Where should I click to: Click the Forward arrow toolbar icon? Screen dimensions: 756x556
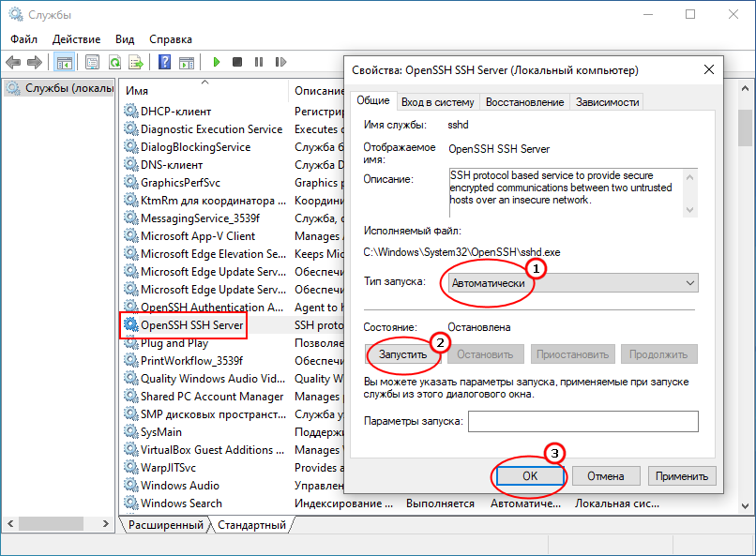coord(34,62)
